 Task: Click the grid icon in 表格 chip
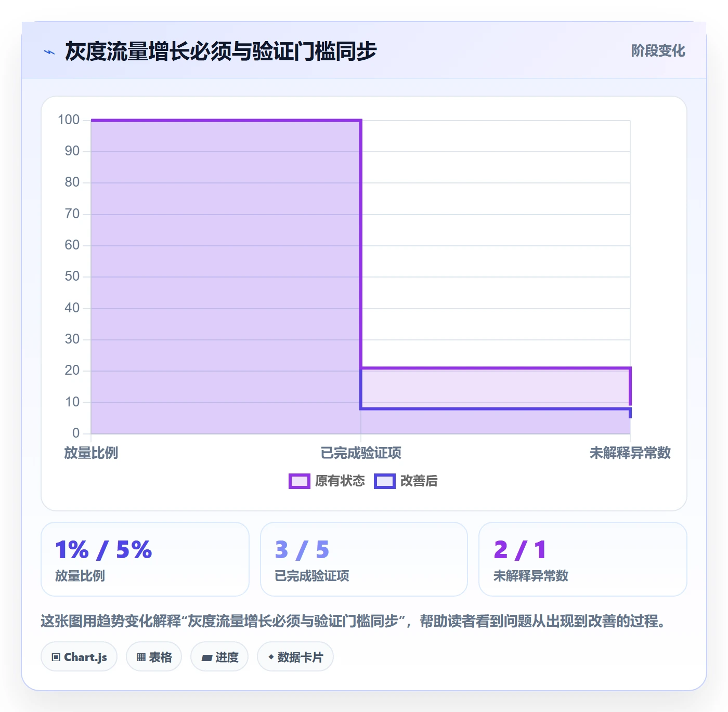tap(141, 657)
